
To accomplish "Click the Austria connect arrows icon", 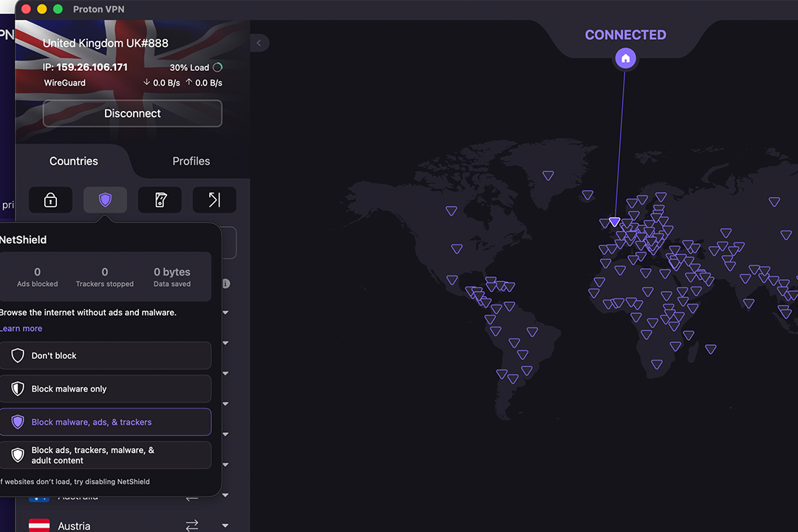I will tap(192, 525).
